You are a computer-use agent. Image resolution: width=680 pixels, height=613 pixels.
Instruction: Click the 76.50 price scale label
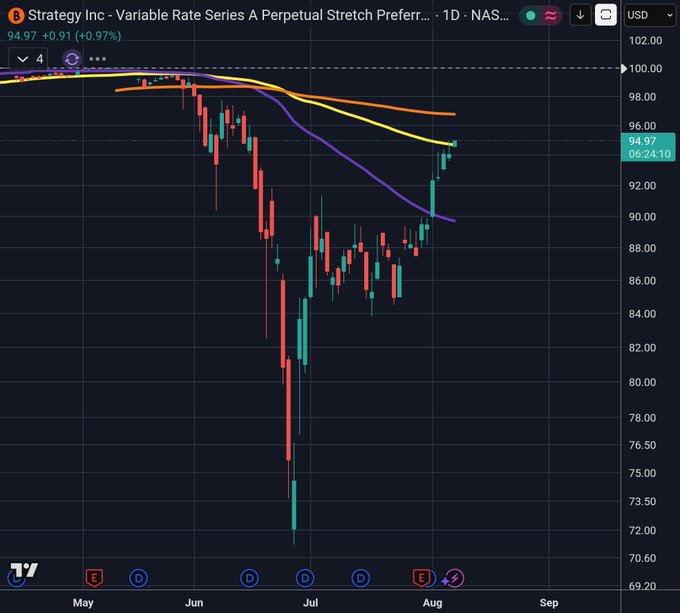(642, 445)
